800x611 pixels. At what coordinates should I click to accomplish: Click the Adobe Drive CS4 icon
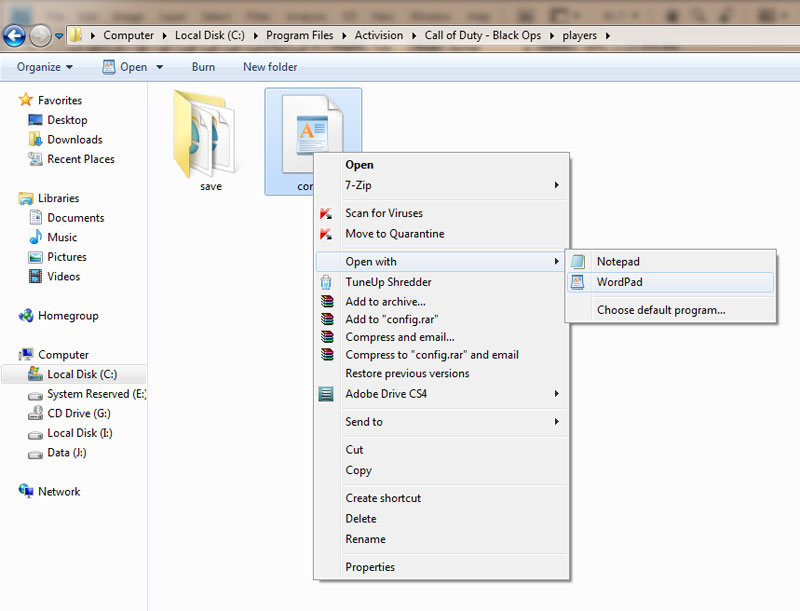[x=326, y=394]
